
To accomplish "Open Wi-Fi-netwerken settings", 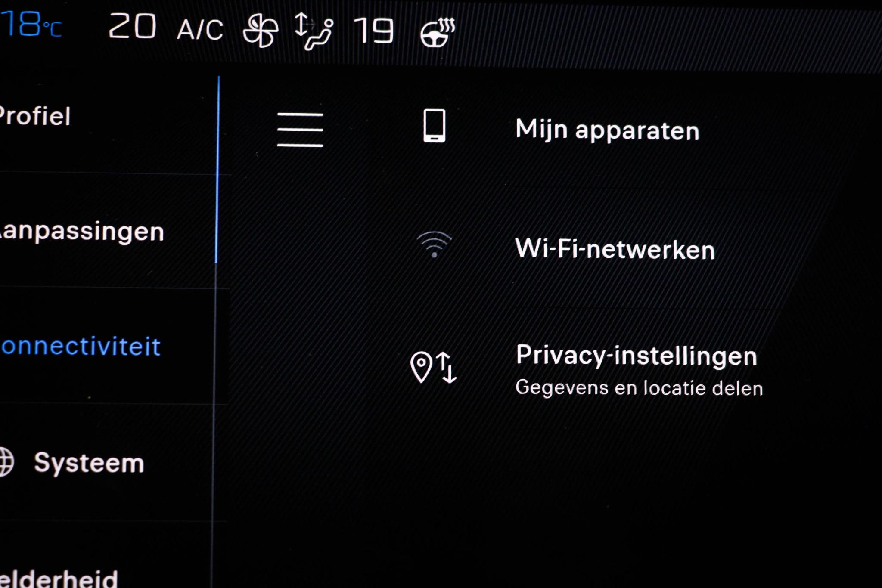I will click(615, 249).
